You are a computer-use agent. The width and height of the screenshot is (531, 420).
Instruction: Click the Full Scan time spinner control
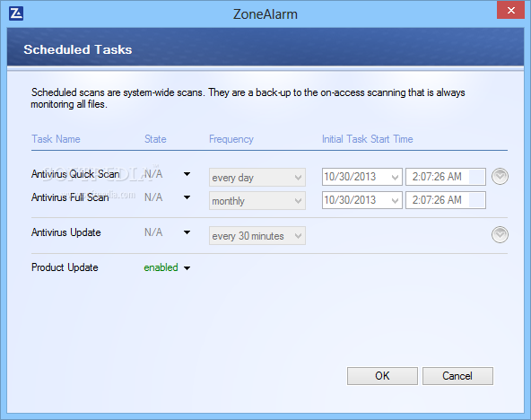pos(477,200)
